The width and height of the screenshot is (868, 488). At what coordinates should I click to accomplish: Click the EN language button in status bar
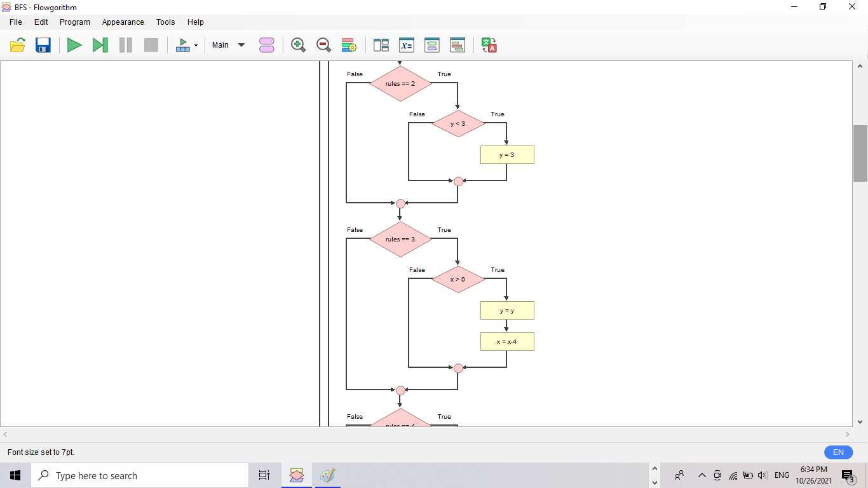pos(838,452)
